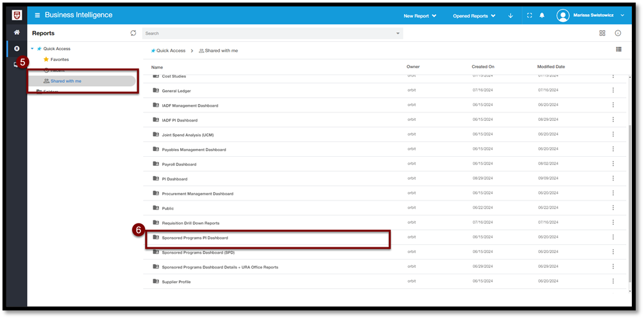Open more options for IADF Management Dashboard row
The width and height of the screenshot is (644, 318).
tap(613, 105)
